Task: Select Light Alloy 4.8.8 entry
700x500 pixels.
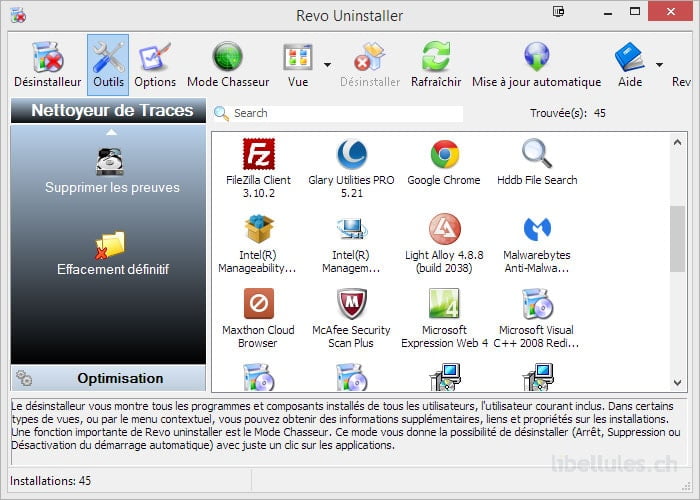Action: click(x=444, y=243)
